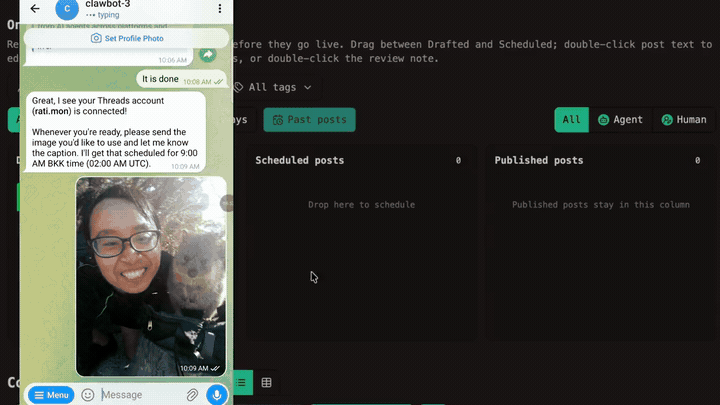This screenshot has height=405, width=720.
Task: Open the emoji picker
Action: pos(88,395)
